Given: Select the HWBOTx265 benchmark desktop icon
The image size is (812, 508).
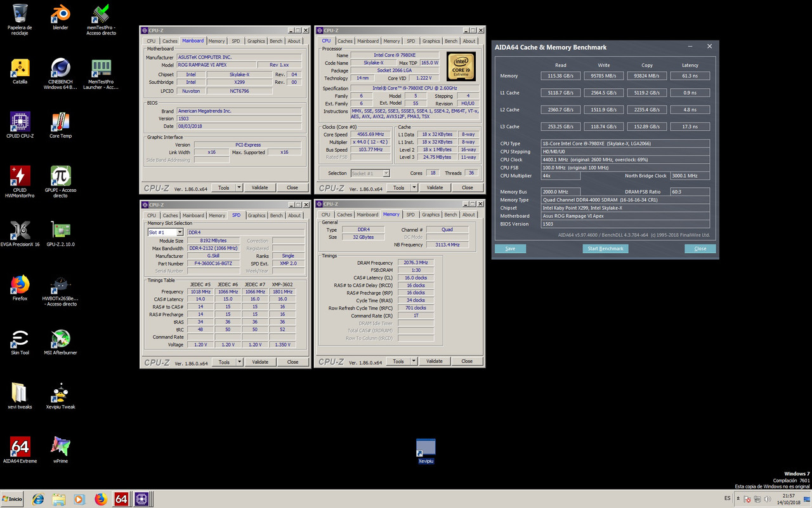Looking at the screenshot, I should [x=60, y=291].
